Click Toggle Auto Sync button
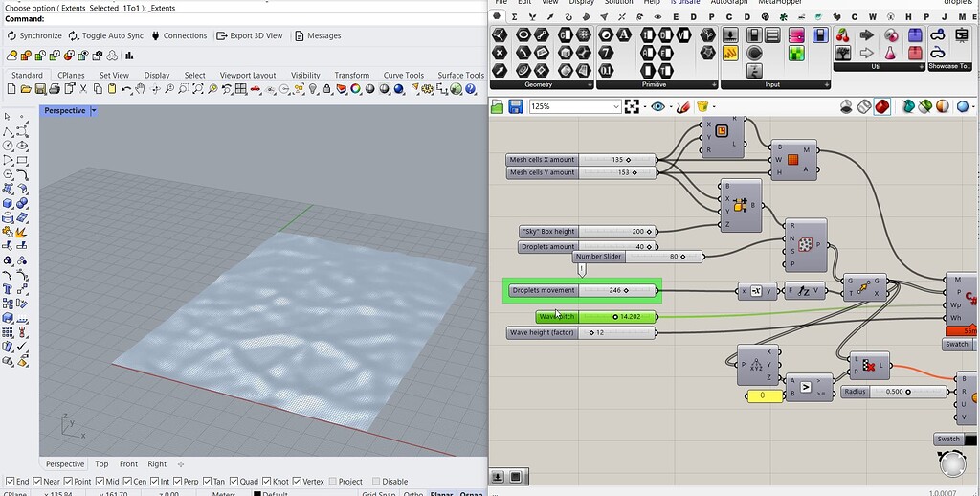This screenshot has width=980, height=496. (x=106, y=35)
